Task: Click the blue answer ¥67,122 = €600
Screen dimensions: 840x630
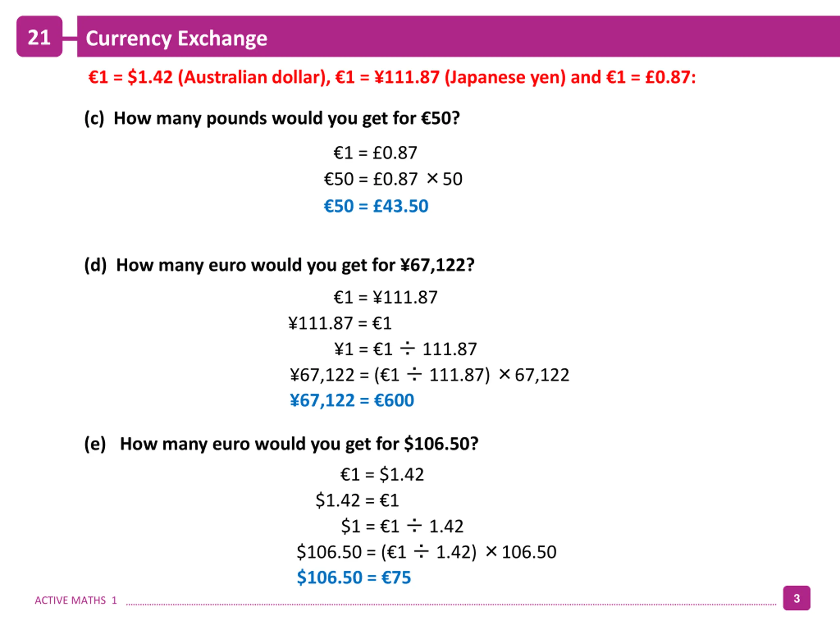Action: pyautogui.click(x=352, y=401)
